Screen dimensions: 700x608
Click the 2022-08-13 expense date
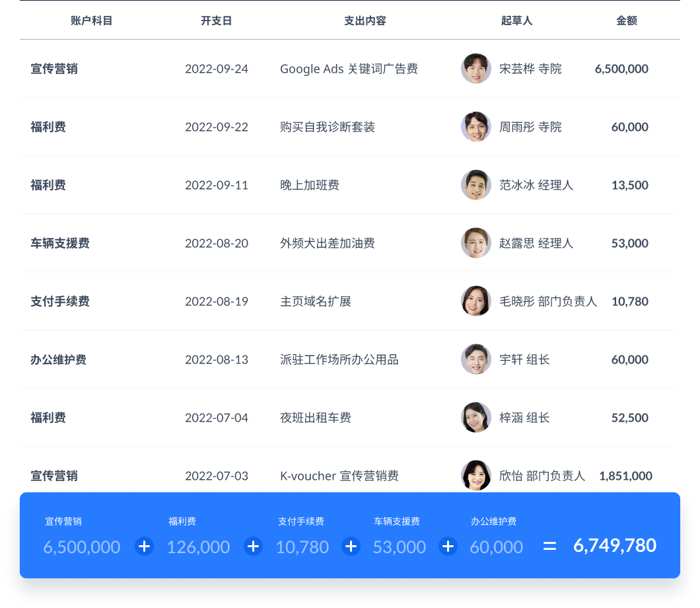click(217, 360)
